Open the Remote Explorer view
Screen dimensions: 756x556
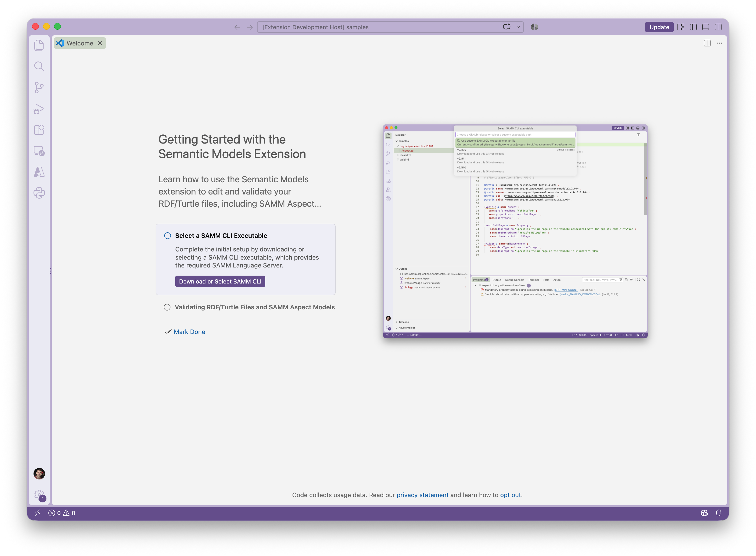[x=39, y=151]
